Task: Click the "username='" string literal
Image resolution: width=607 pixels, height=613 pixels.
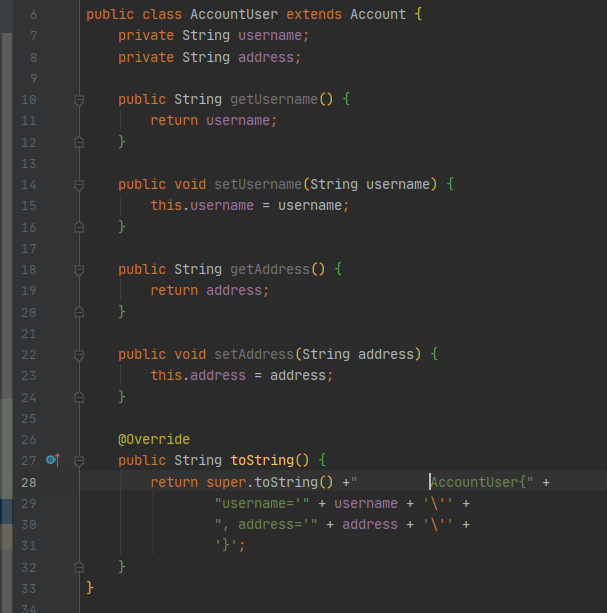Action: pyautogui.click(x=262, y=503)
